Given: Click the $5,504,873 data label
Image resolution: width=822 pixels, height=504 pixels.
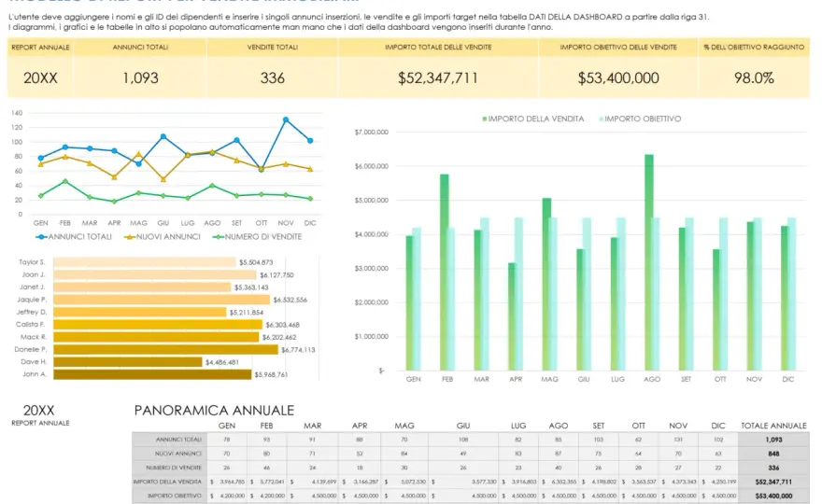Looking at the screenshot, I should [x=256, y=262].
